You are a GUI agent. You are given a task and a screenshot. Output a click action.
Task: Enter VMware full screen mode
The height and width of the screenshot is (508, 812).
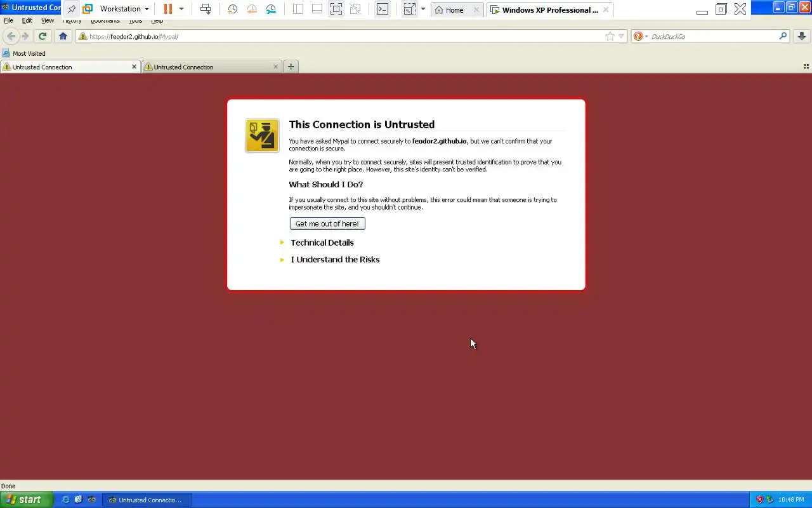336,9
